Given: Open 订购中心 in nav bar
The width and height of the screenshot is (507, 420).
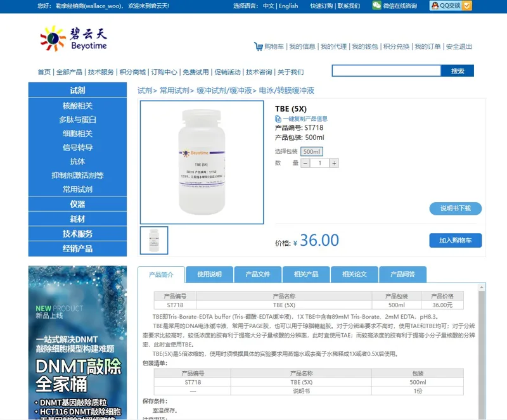Looking at the screenshot, I should 164,72.
